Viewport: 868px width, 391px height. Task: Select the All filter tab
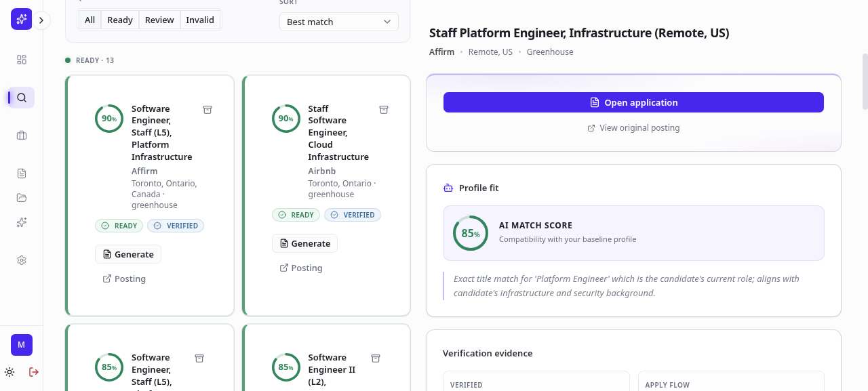tap(90, 20)
